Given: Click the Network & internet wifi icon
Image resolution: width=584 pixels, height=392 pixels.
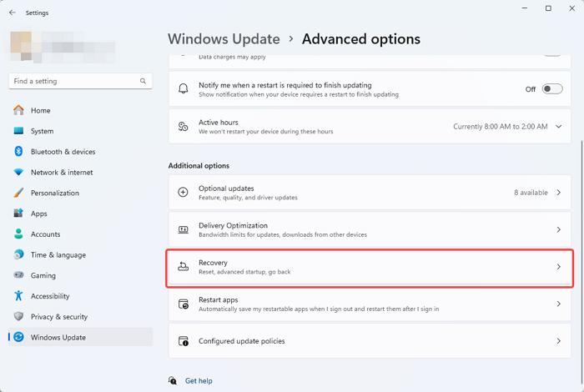Looking at the screenshot, I should (x=18, y=173).
